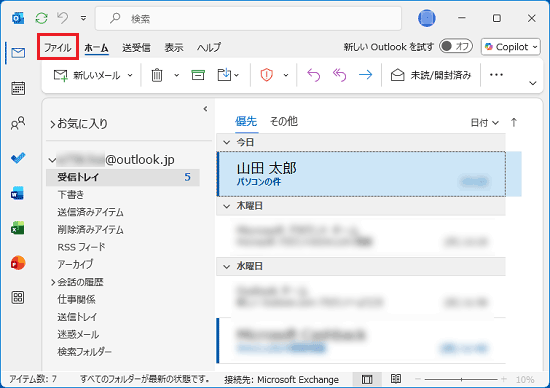The height and width of the screenshot is (388, 550).
Task: Expand the ribbon with the chevron
Action: [533, 83]
